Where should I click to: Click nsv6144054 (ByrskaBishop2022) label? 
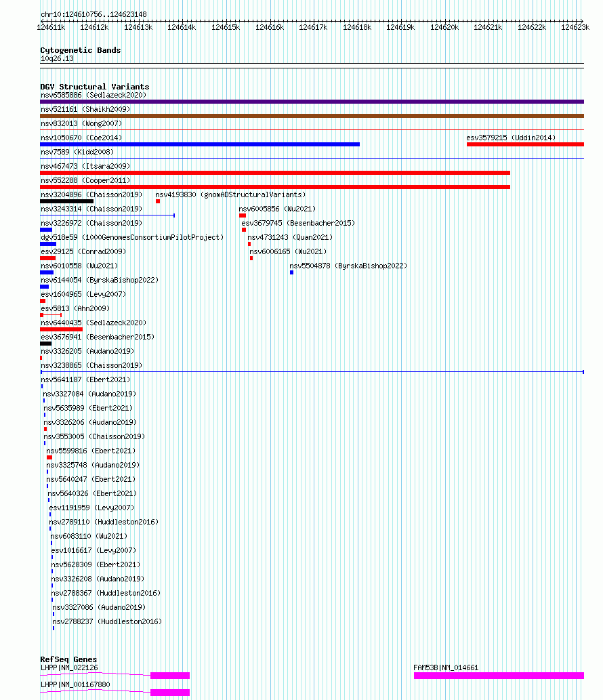point(100,281)
